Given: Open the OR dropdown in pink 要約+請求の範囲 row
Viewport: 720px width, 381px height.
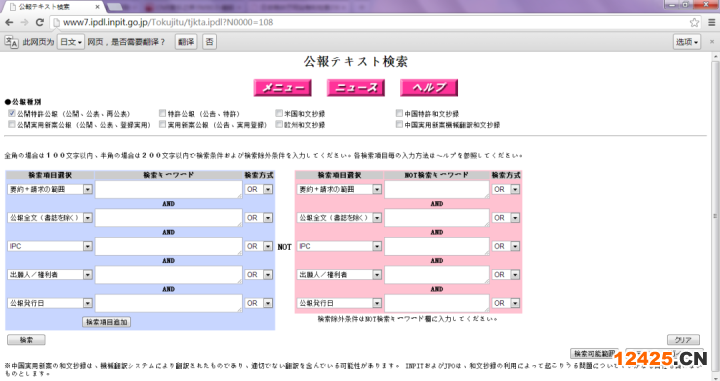Looking at the screenshot, I should click(506, 189).
